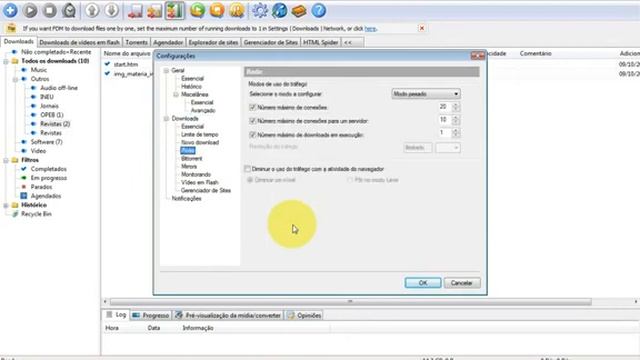Collapse Miscelânea node in Configurações tree

(176, 95)
